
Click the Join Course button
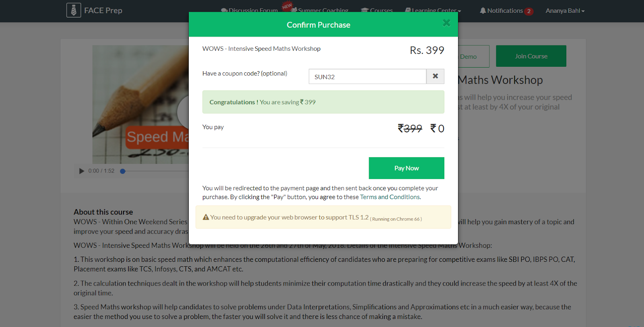531,56
